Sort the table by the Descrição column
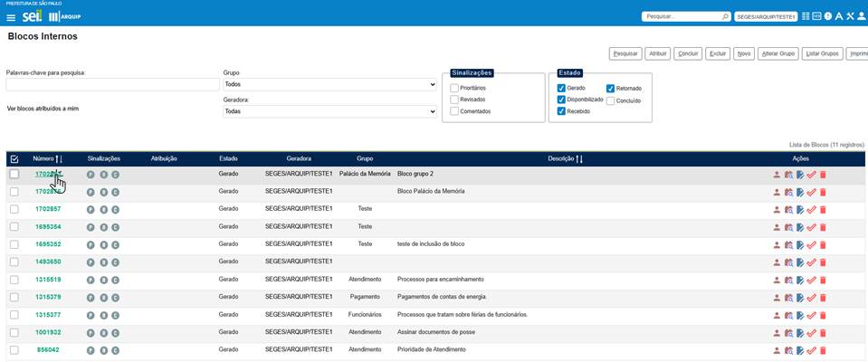 pos(578,158)
